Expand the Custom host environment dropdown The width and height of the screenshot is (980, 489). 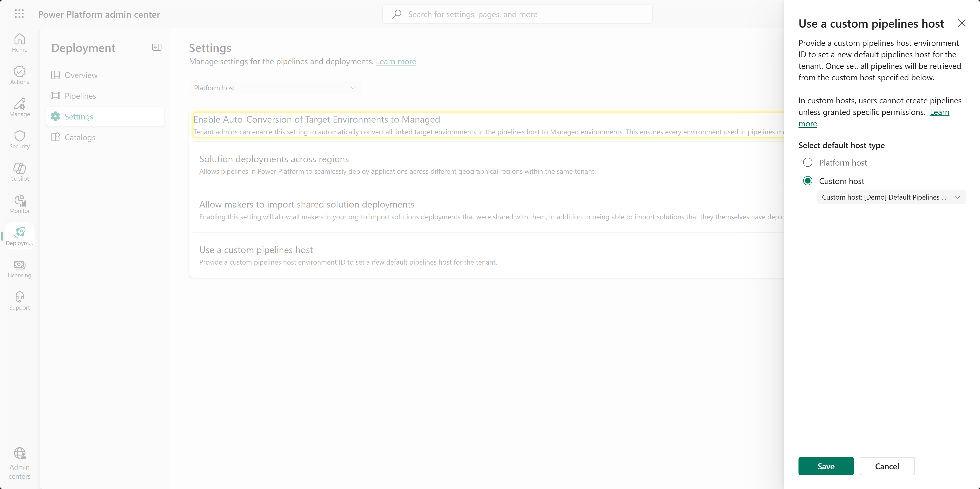891,197
